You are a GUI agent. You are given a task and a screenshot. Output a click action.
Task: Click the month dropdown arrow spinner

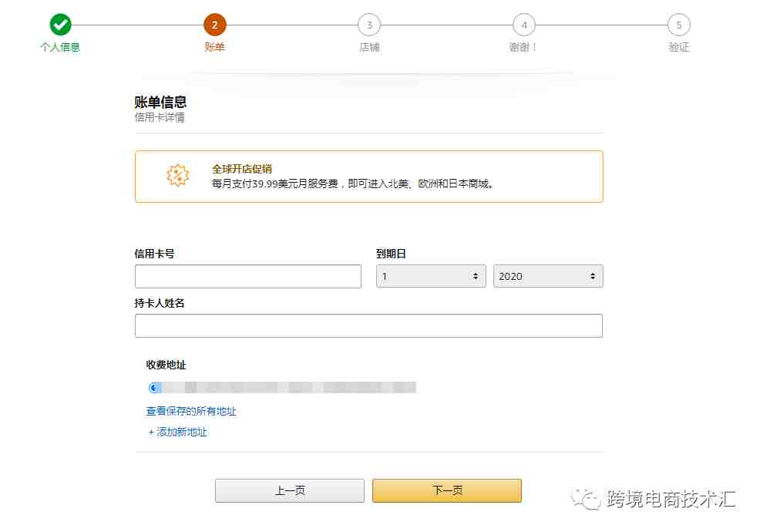point(476,276)
